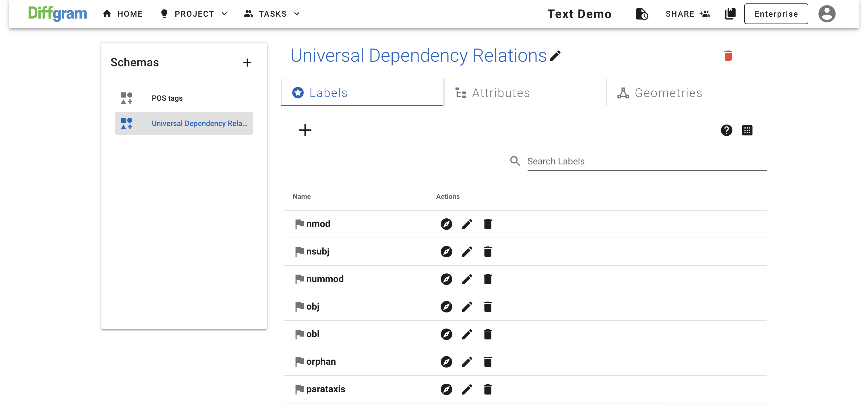
Task: Expand the Project dropdown menu
Action: 194,14
